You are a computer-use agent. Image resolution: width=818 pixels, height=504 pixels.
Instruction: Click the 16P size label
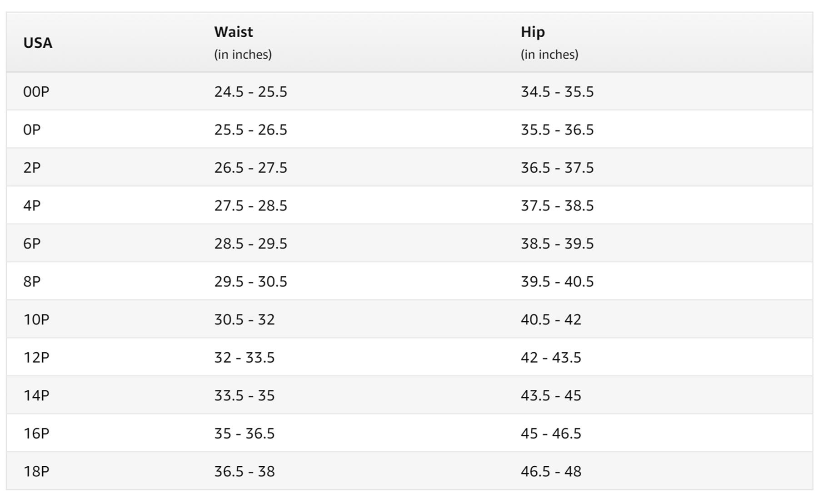tap(36, 434)
